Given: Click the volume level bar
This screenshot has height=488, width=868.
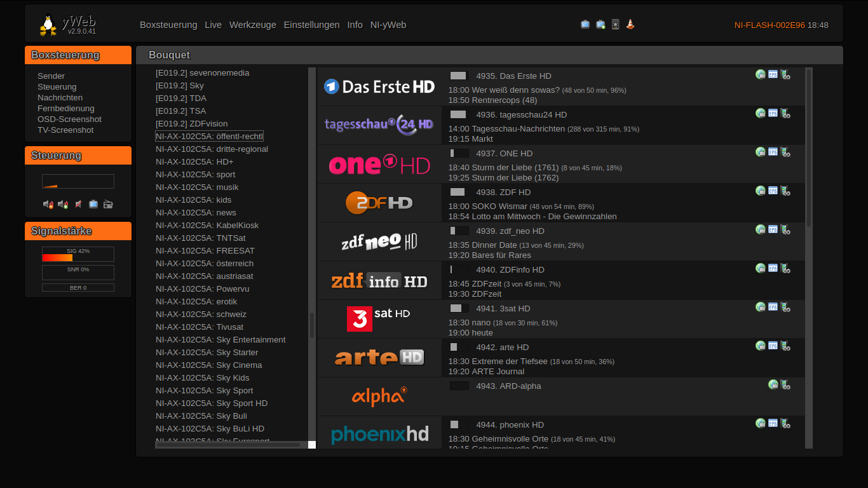Looking at the screenshot, I should tap(78, 182).
